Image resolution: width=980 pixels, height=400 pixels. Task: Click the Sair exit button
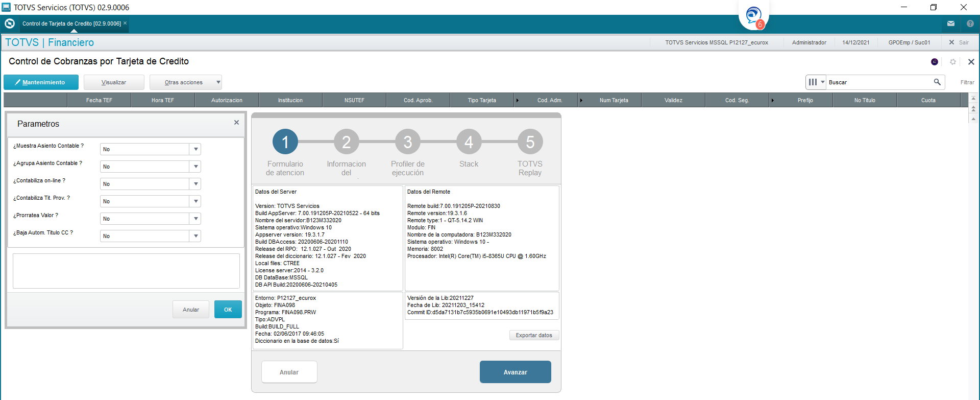click(x=959, y=42)
